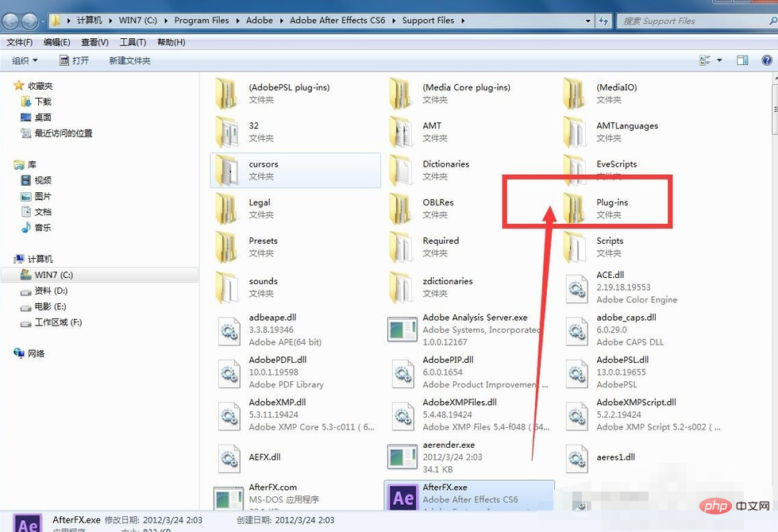The height and width of the screenshot is (532, 778).
Task: Select the zdictionaries folder icon
Action: point(400,287)
